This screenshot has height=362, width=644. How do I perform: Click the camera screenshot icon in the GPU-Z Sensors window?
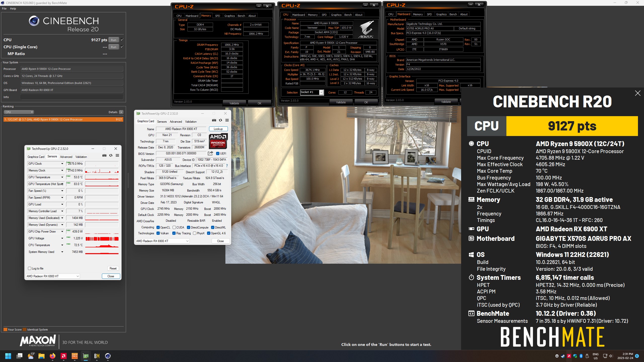click(x=104, y=155)
